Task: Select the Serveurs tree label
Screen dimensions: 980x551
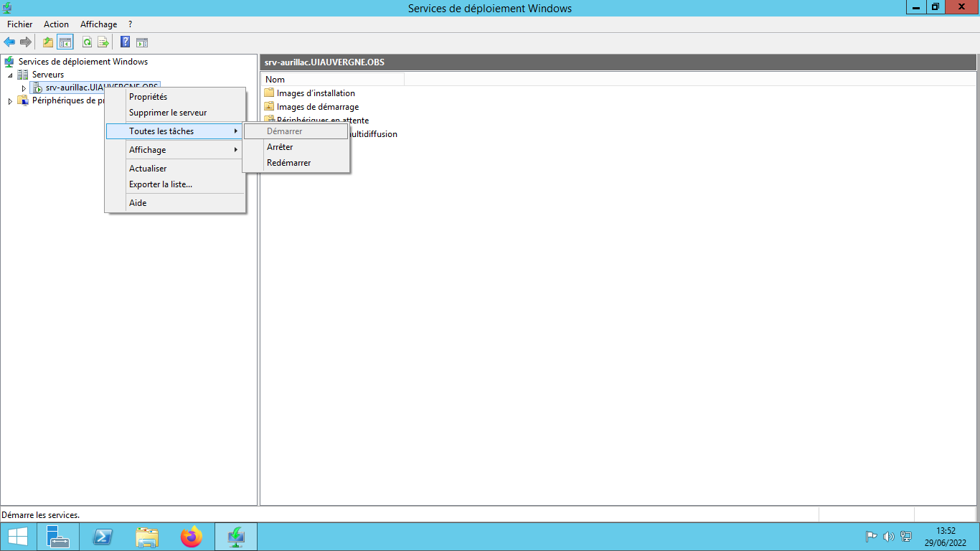Action: [48, 75]
